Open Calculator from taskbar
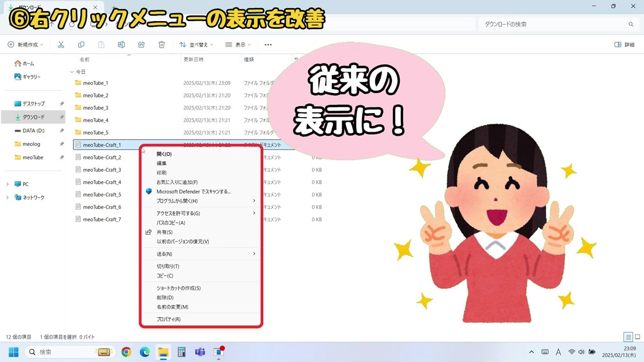 coord(182,352)
